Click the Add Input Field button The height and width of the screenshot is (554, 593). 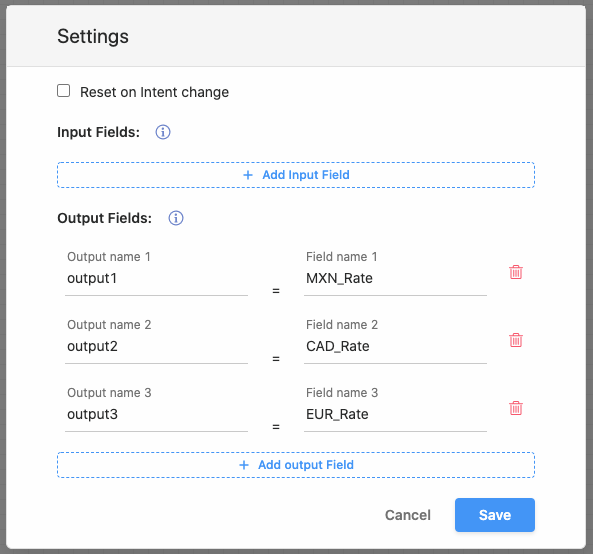(296, 175)
